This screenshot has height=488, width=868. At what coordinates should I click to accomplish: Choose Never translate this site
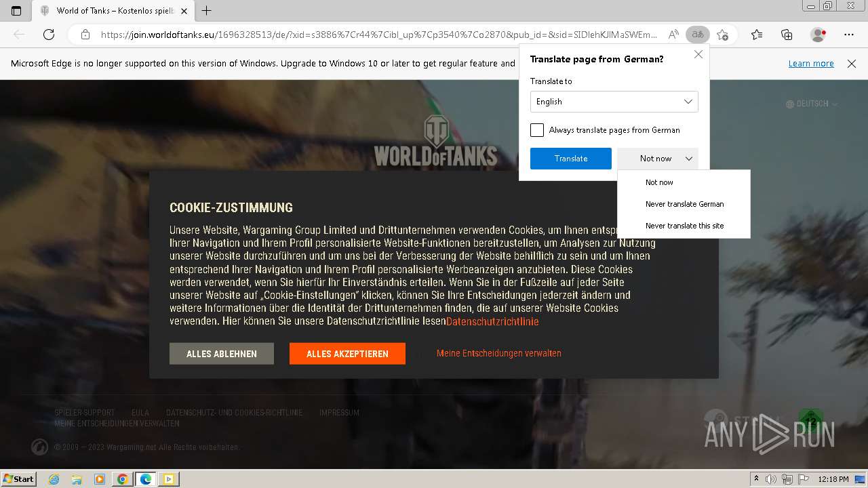(x=684, y=226)
